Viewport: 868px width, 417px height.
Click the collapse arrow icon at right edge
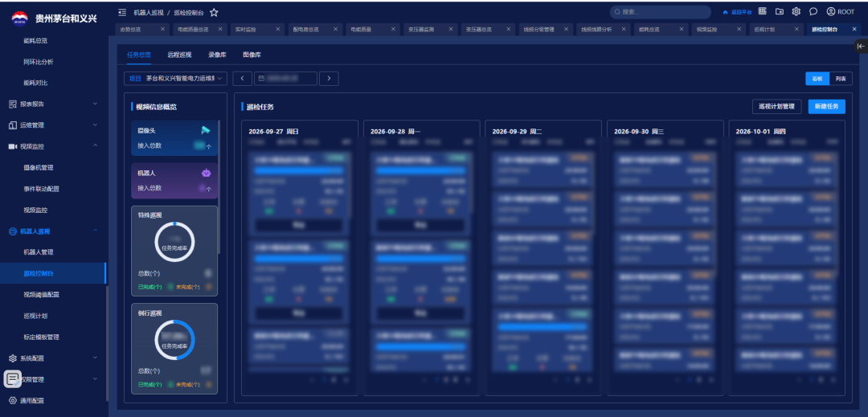pos(860,47)
